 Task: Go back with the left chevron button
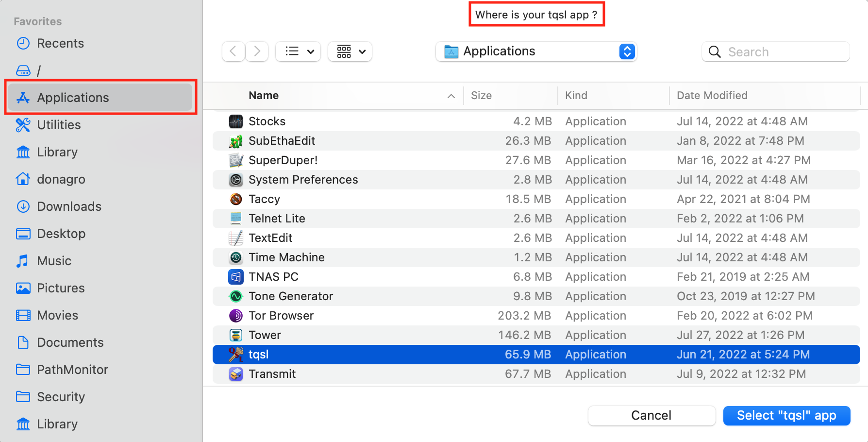[x=233, y=51]
